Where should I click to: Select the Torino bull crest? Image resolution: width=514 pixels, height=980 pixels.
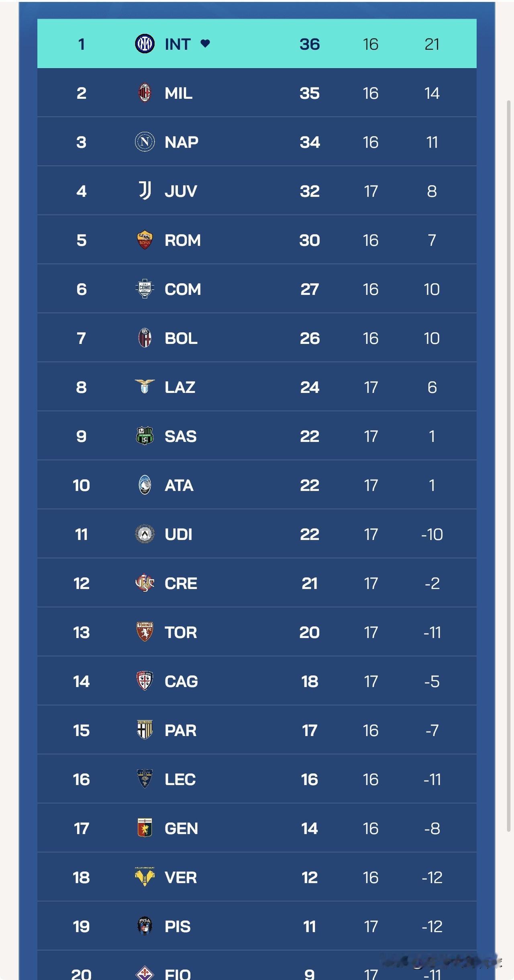145,632
